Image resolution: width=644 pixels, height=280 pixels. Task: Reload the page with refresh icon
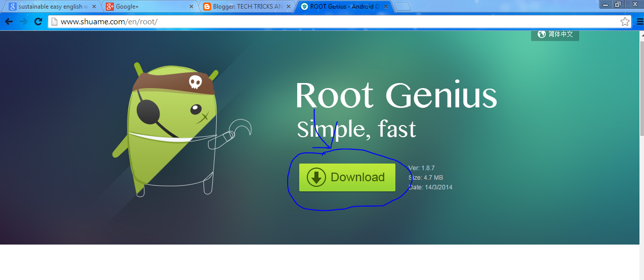38,21
